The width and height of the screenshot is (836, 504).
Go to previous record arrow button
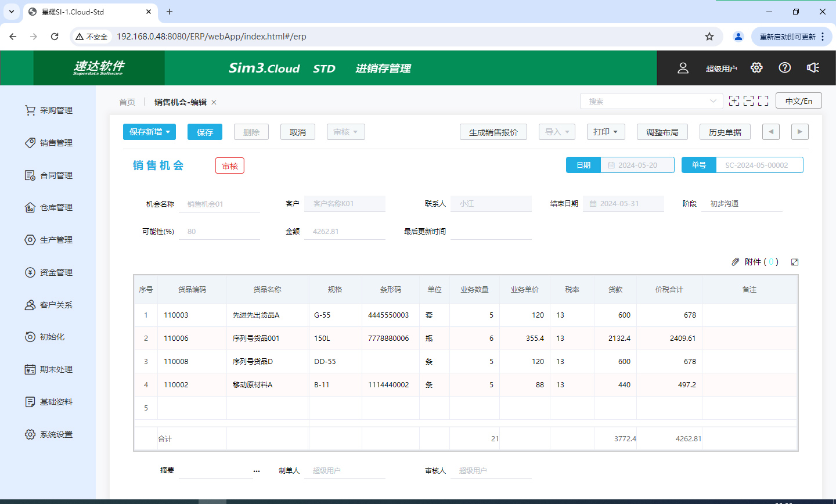tap(770, 132)
